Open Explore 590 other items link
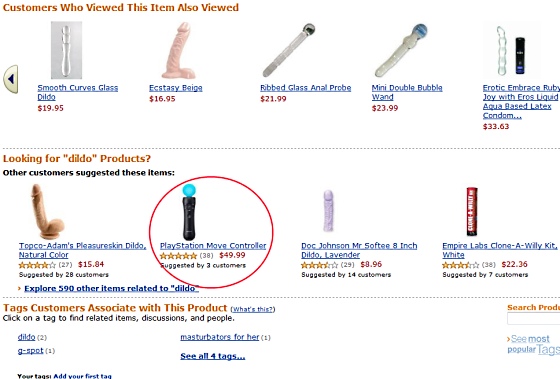This screenshot has width=560, height=379. click(x=111, y=289)
